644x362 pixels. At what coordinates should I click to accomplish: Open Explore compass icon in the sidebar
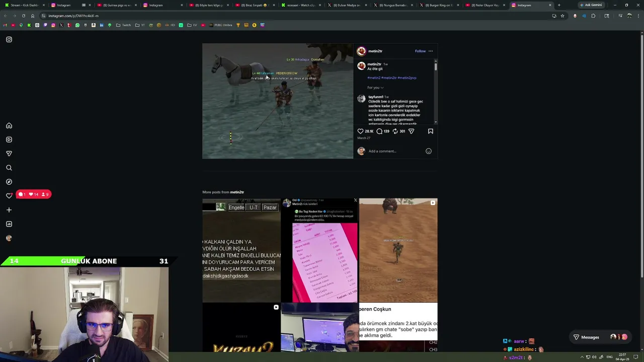click(9, 182)
